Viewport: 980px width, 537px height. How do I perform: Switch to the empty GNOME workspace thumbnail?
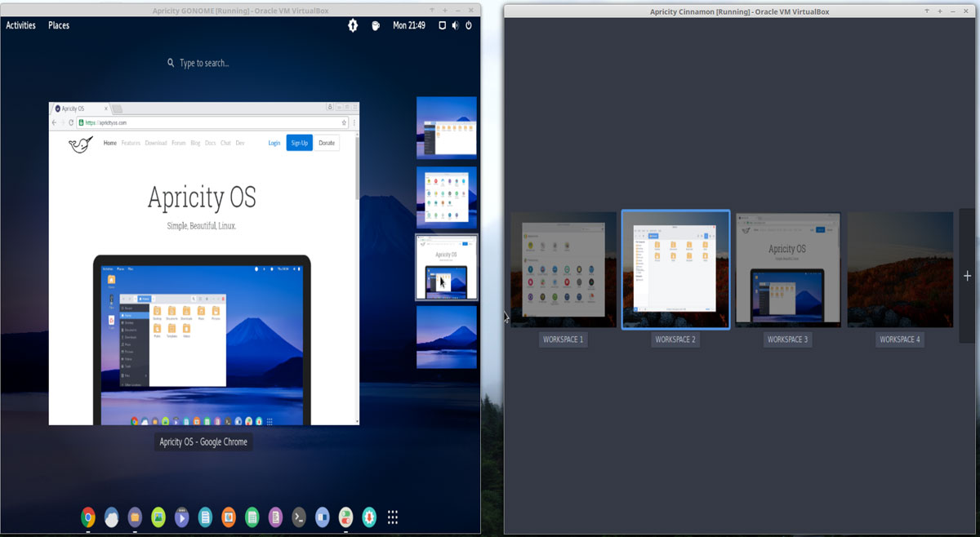click(x=447, y=337)
